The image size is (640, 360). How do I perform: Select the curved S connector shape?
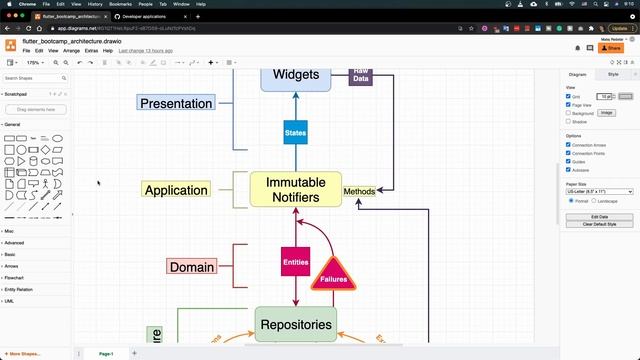[x=33, y=195]
